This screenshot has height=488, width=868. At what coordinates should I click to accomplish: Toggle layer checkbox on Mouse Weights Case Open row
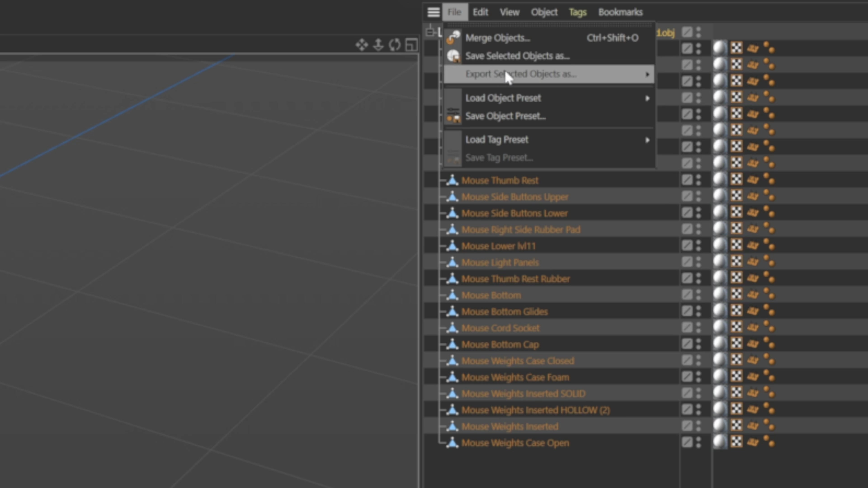click(x=687, y=442)
